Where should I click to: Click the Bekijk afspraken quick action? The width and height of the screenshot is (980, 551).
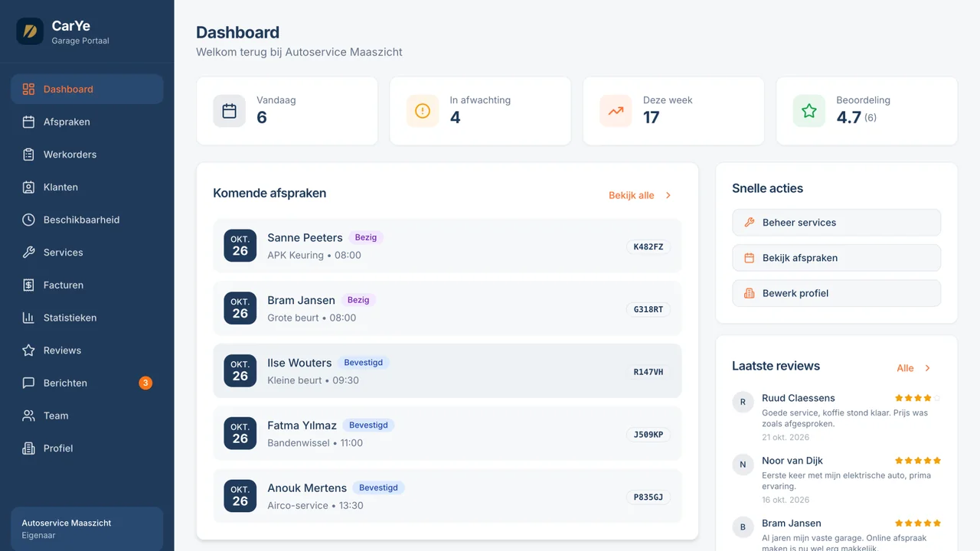click(836, 258)
